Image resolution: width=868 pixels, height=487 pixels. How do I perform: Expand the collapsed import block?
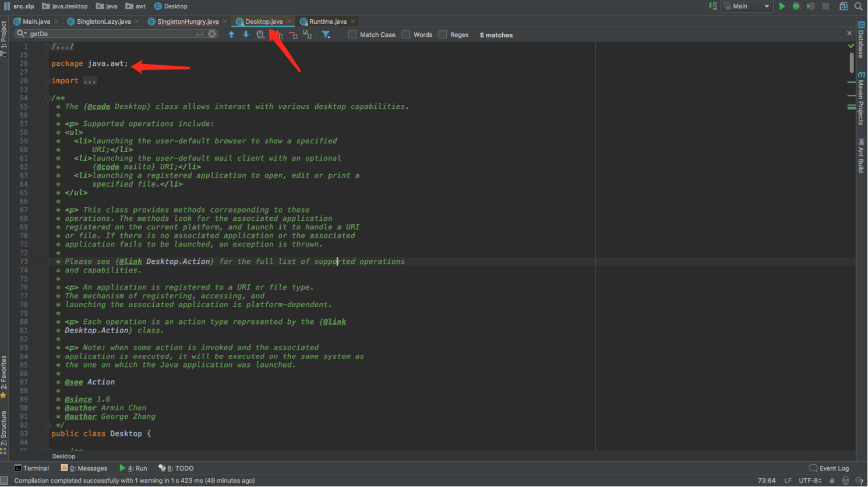tap(48, 81)
